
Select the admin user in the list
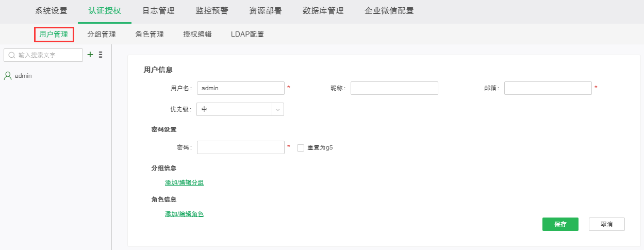pos(23,76)
